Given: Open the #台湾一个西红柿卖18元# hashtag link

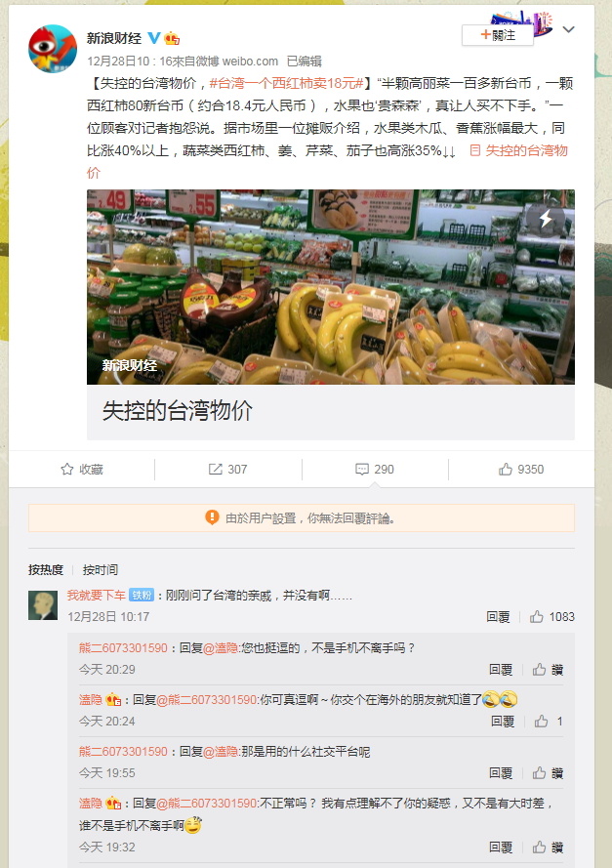Looking at the screenshot, I should (x=286, y=84).
